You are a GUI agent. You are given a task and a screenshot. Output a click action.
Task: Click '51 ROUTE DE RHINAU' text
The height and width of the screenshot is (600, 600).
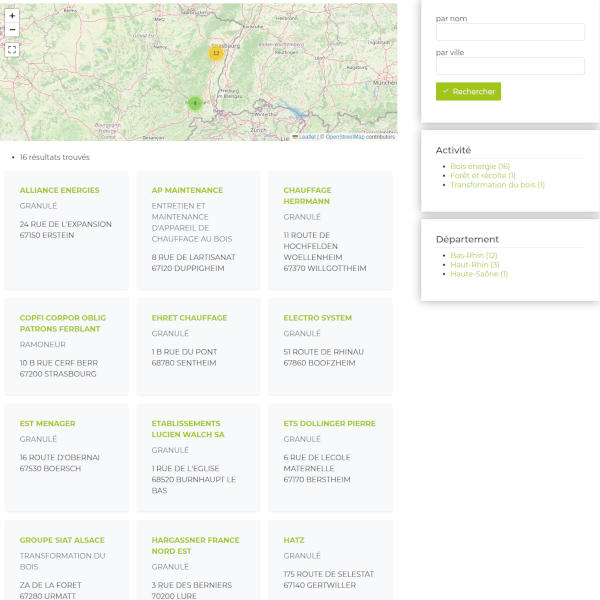[x=323, y=352]
